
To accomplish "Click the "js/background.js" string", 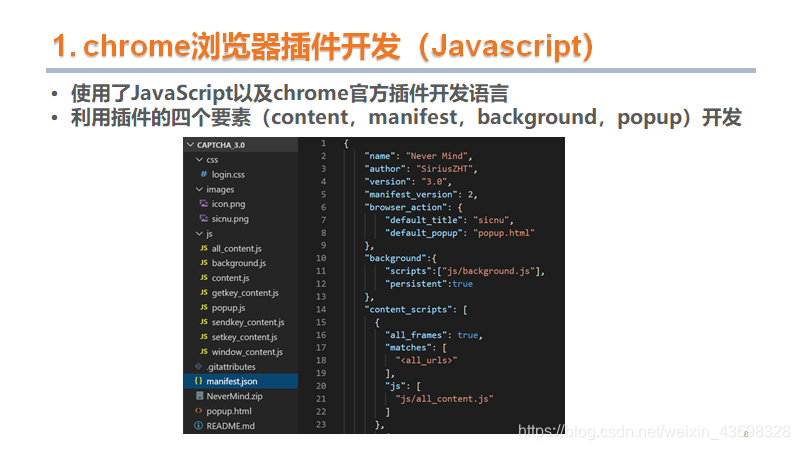I will tap(488, 271).
